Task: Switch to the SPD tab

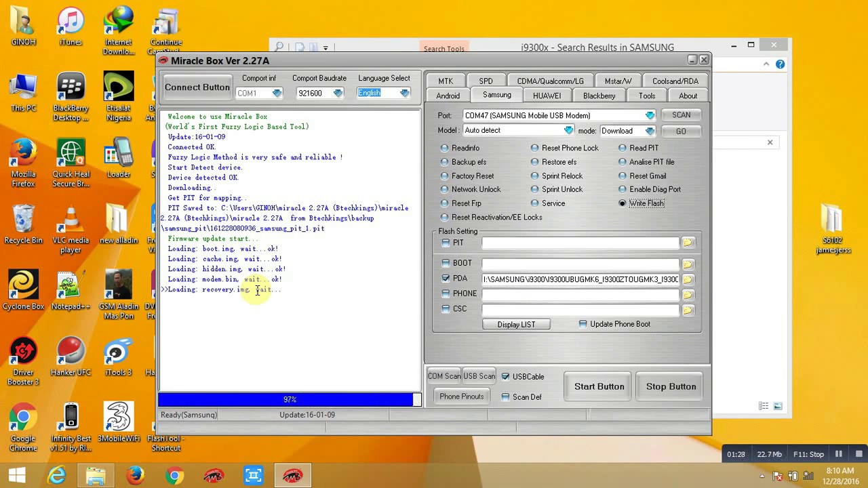Action: click(486, 81)
